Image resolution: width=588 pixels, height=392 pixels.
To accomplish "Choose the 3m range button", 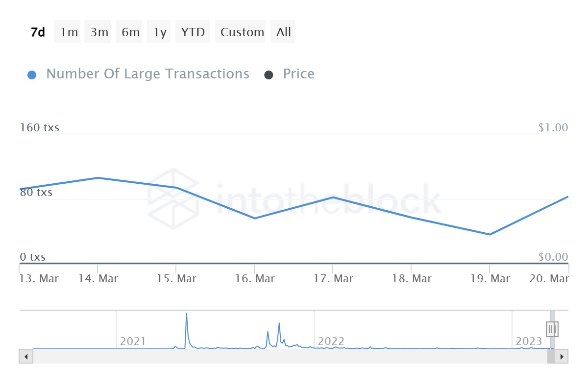I will coord(98,32).
